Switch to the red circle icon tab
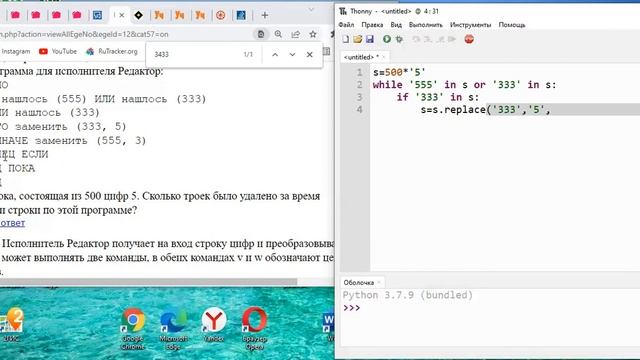640x360 pixels. [220, 15]
